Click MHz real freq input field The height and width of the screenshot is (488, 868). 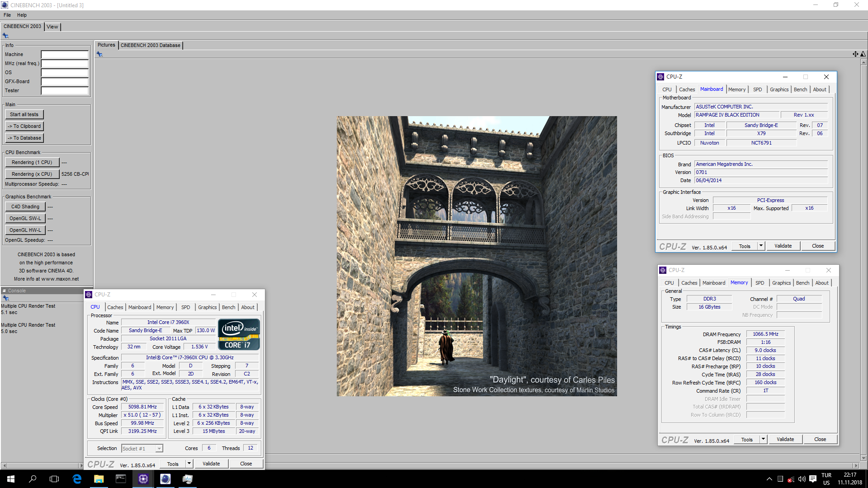(x=65, y=64)
